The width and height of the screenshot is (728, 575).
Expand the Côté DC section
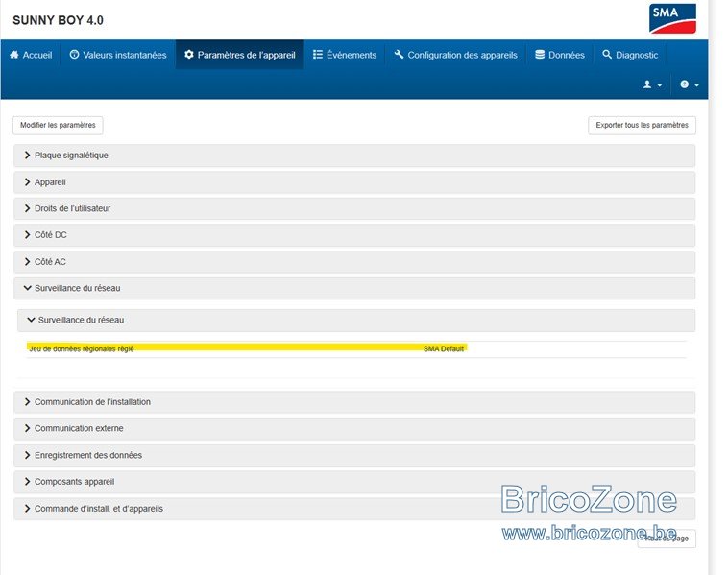[354, 235]
